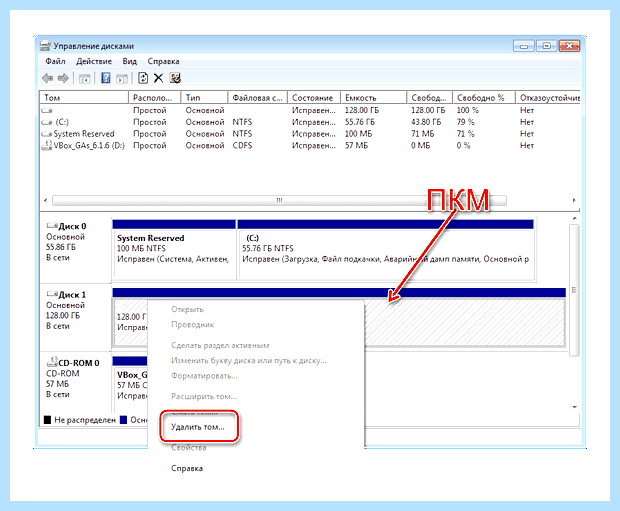
Task: Minimize the Управление дисками window
Action: 524,46
